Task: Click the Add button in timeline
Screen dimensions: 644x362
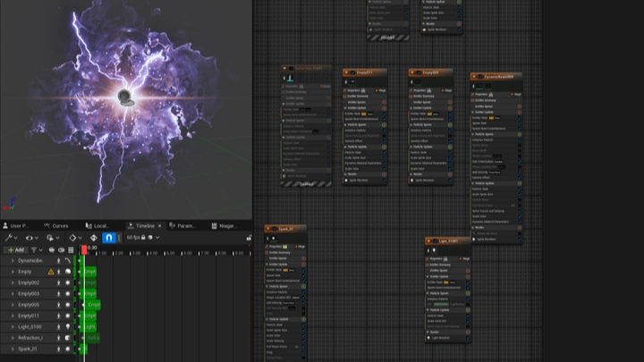Action: (16, 250)
